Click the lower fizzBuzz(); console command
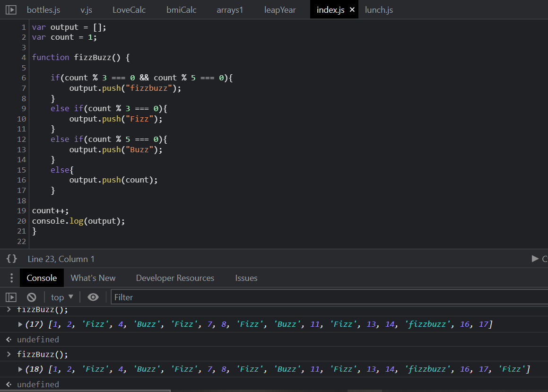 tap(43, 354)
